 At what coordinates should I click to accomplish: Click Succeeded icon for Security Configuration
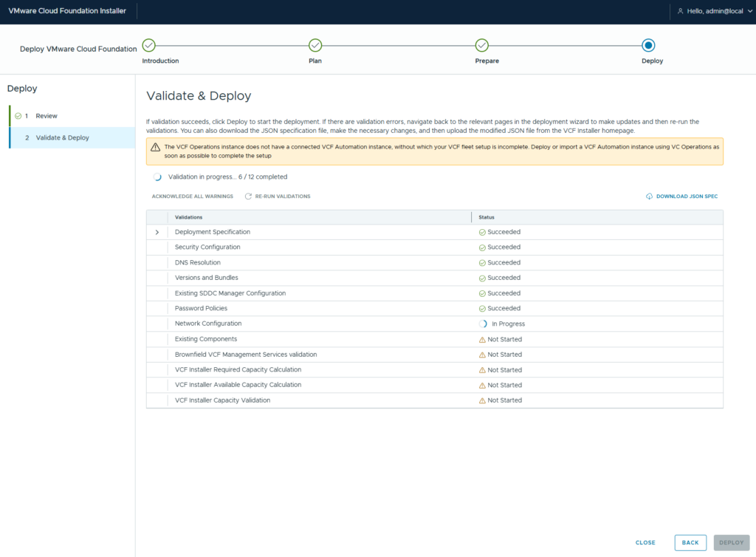click(x=482, y=247)
